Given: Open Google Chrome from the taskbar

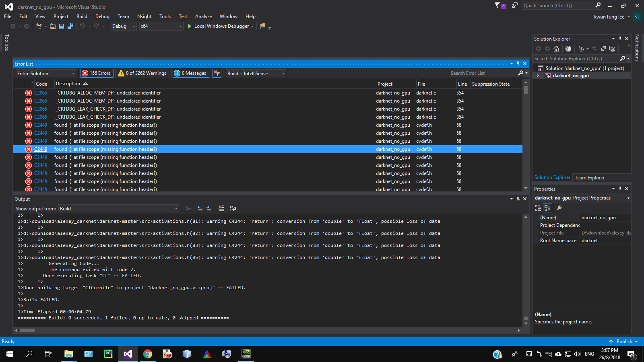Looking at the screenshot, I should point(148,354).
